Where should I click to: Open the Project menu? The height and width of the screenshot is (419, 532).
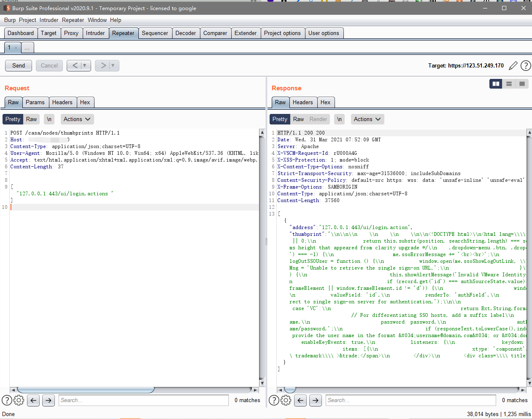(27, 20)
